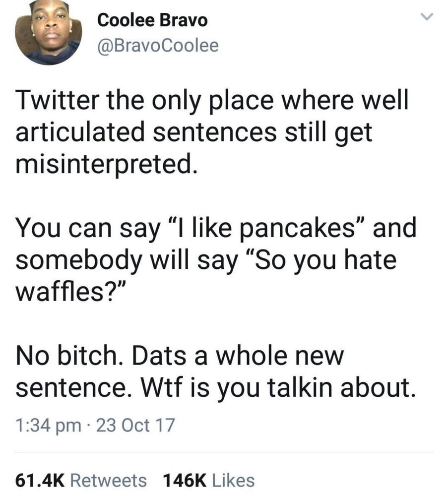Click the whitespace below the likes row
Screen dimensions: 448x496
[224, 493]
